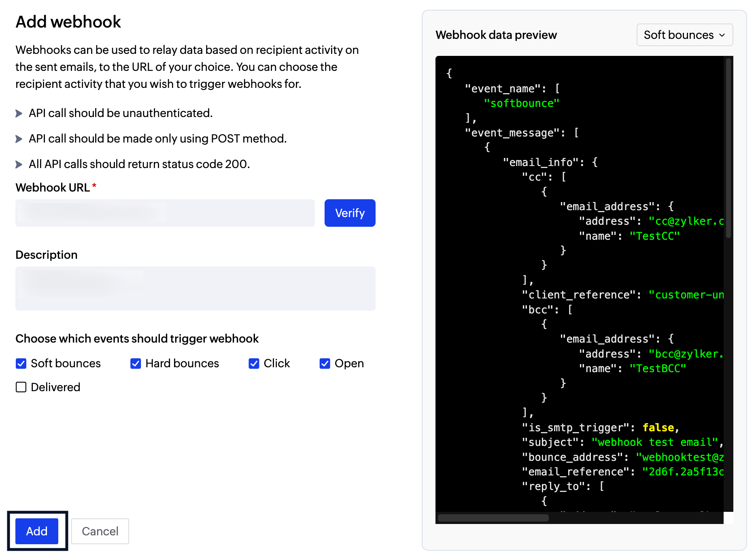Viewport: 756px width, 558px height.
Task: Toggle the Click event checkbox
Action: [x=254, y=364]
